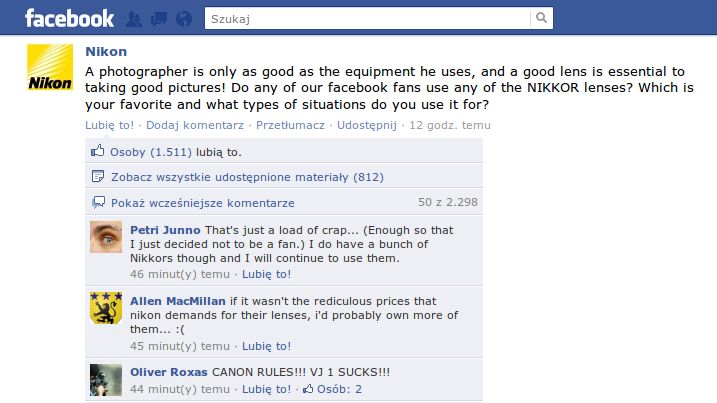The height and width of the screenshot is (403, 717).
Task: Expand Pokaż wcześniejsze komentarze
Action: pyautogui.click(x=203, y=203)
